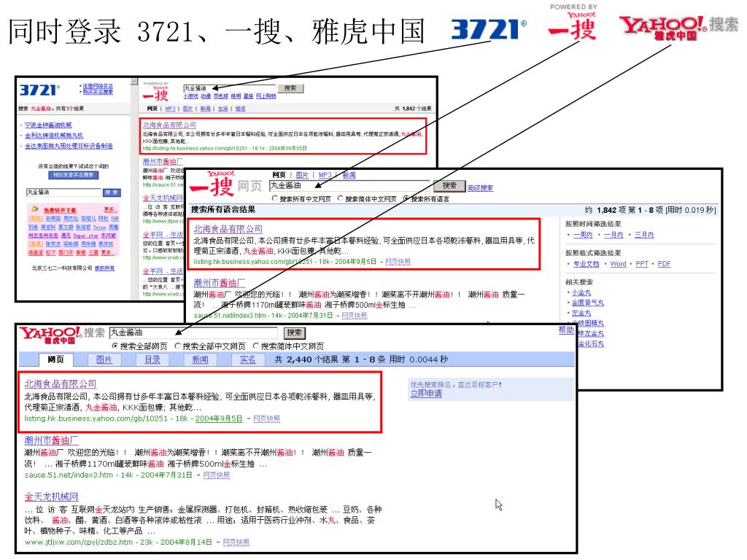Image resolution: width=747 pixels, height=560 pixels.
Task: Filter results by 三月内
Action: [x=644, y=235]
